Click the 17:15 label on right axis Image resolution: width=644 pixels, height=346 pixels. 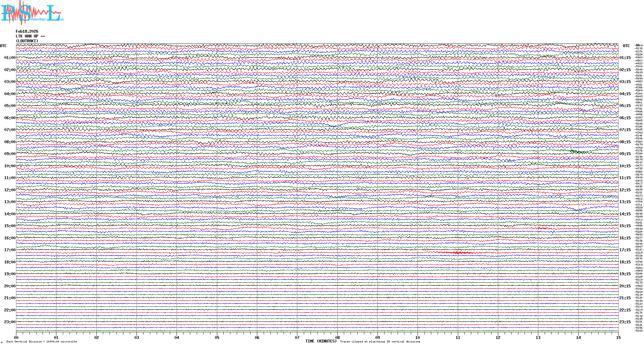point(625,250)
